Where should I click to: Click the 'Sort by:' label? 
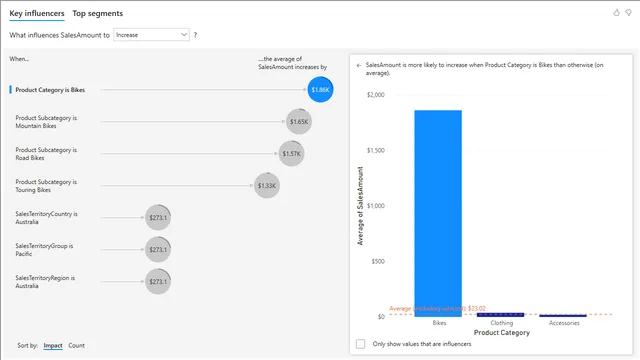click(x=27, y=346)
